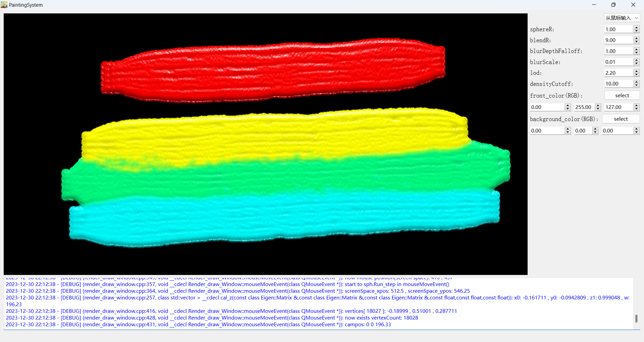Viewport: 644px width, 342px height.
Task: Click the debug log scrollbar handle
Action: tap(636, 318)
